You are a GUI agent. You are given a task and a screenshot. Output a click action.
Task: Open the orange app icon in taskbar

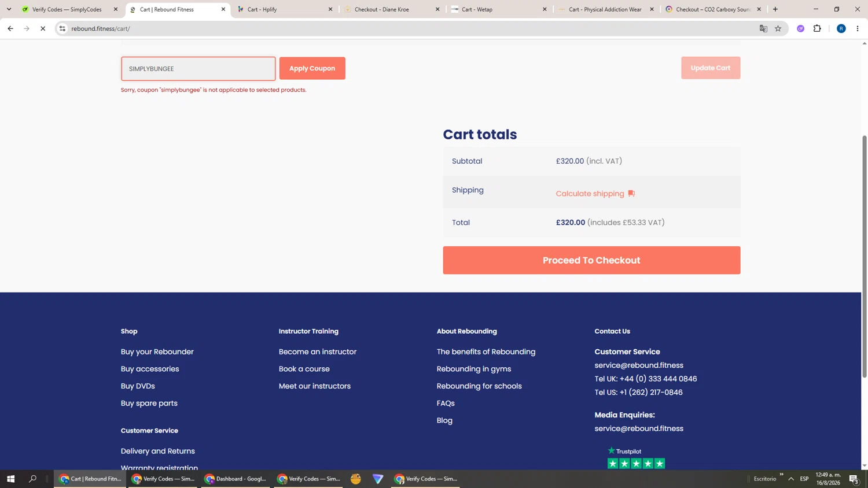[x=356, y=479]
